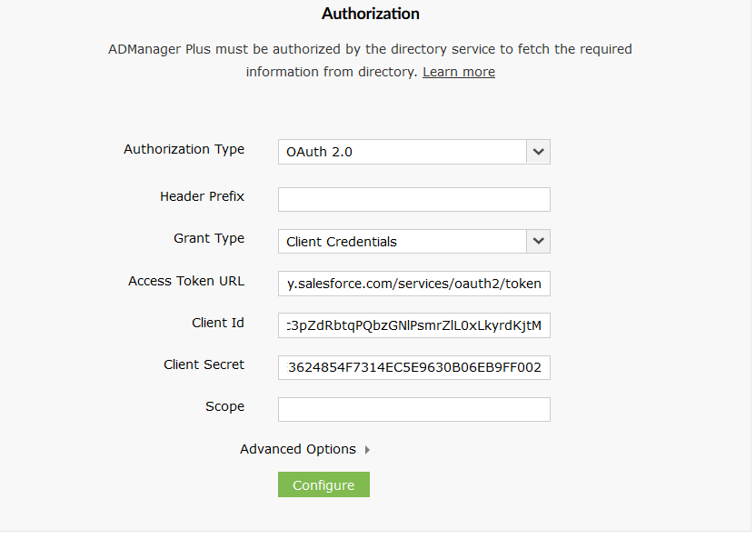This screenshot has height=539, width=756.
Task: Open the Learn more link
Action: tap(458, 71)
